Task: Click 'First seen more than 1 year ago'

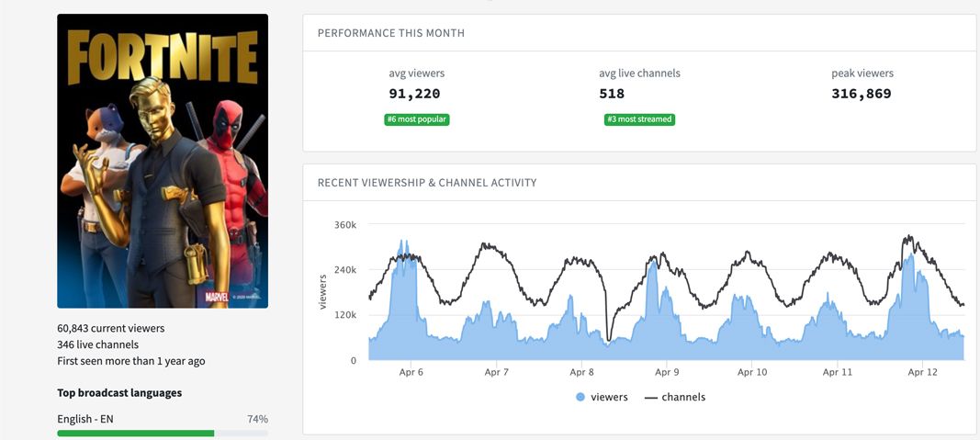Action: click(131, 361)
